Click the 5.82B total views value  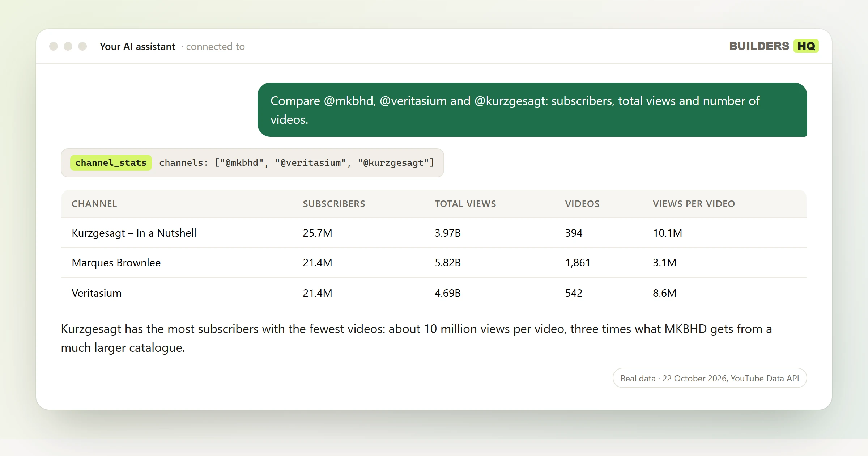point(448,263)
